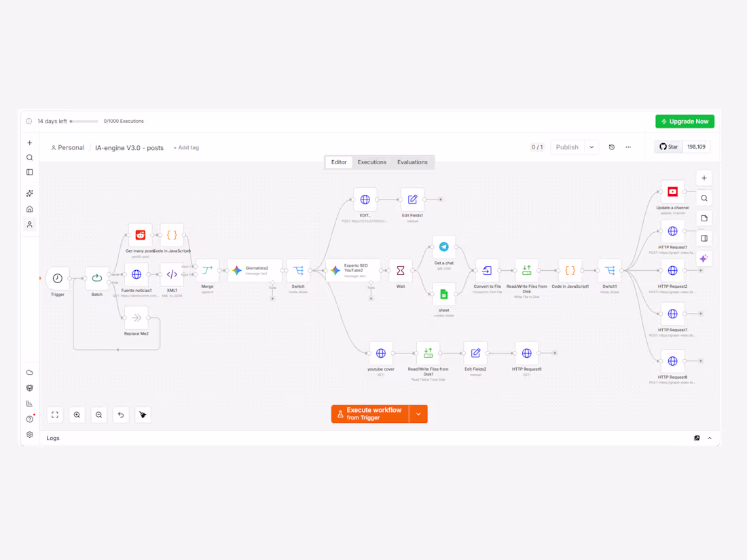Open the HTTP Request8 node

[672, 361]
